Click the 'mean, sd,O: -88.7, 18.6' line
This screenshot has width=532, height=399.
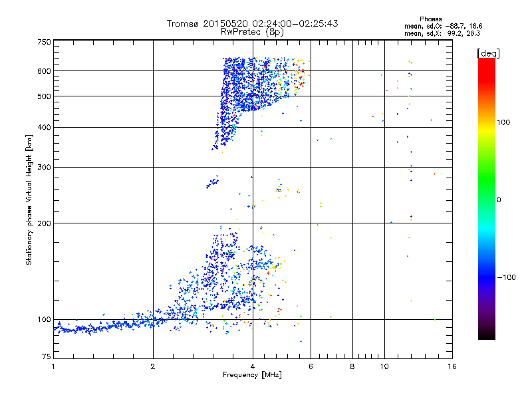[443, 27]
